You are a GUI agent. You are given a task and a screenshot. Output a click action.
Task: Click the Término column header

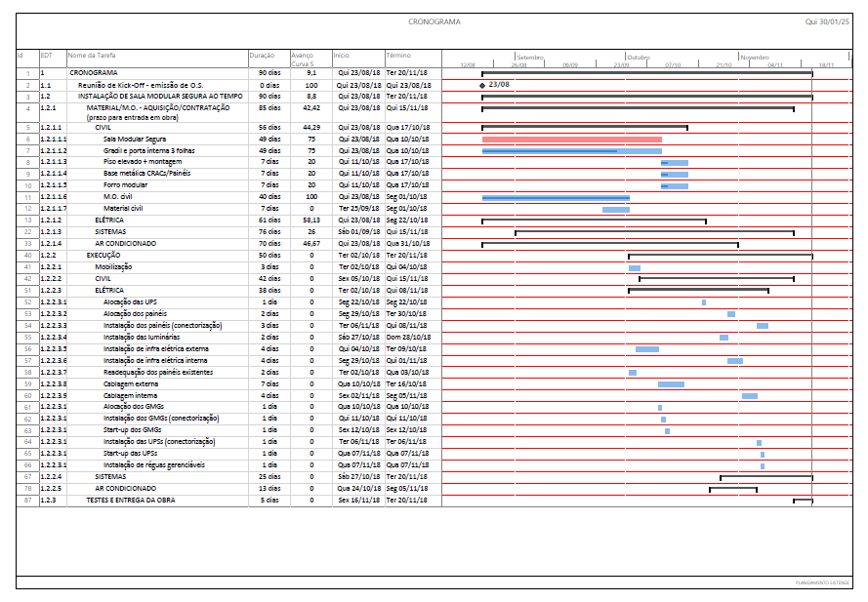click(398, 56)
